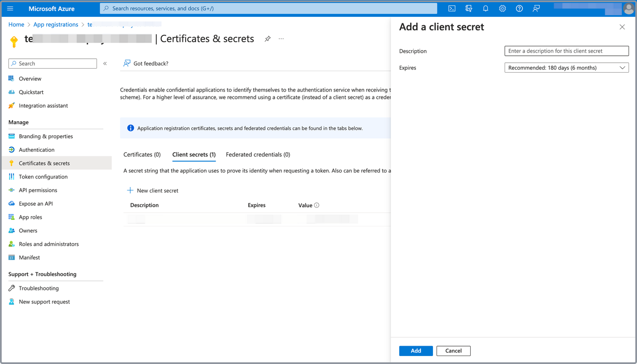
Task: Click the Add button
Action: pos(416,351)
